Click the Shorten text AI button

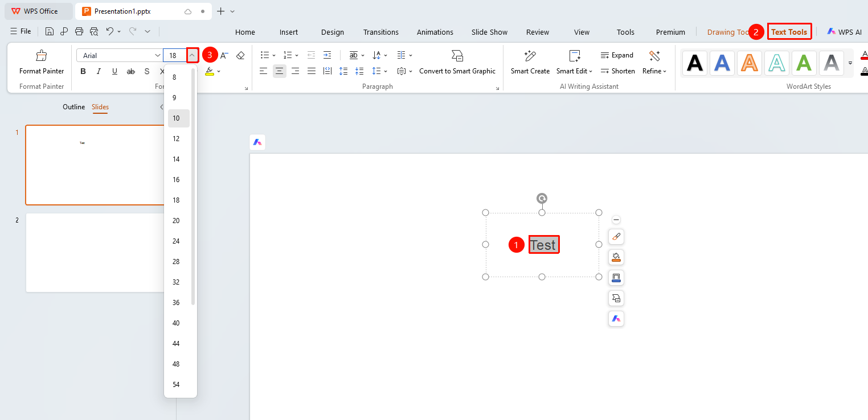pyautogui.click(x=618, y=71)
